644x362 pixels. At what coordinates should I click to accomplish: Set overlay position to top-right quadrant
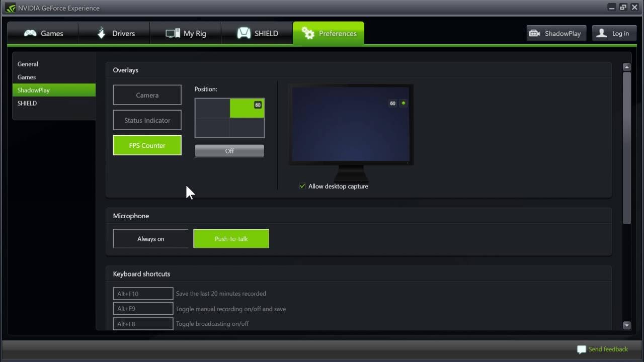pos(247,109)
